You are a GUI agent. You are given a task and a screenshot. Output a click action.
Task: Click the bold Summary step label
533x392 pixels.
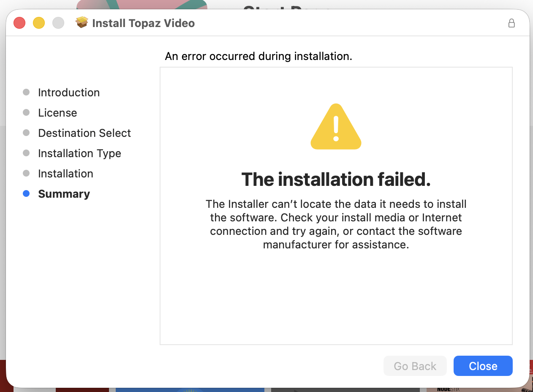[64, 194]
